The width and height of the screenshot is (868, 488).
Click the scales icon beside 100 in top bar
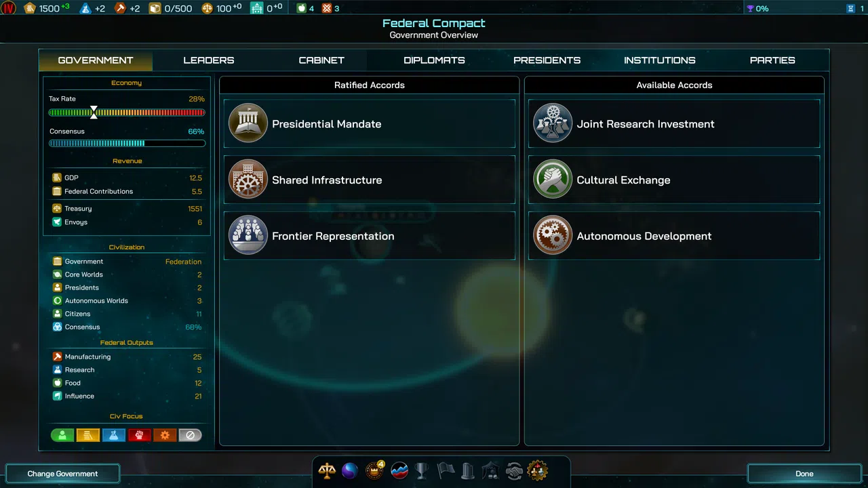pos(208,8)
